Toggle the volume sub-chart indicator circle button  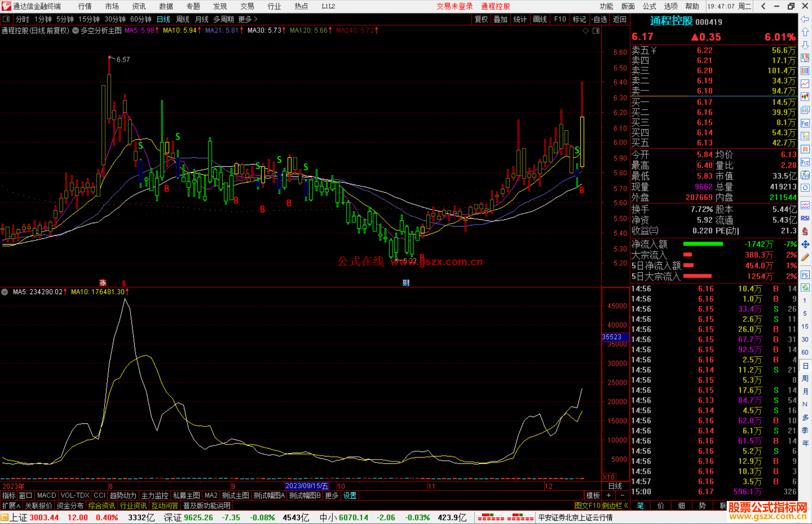coord(5,292)
